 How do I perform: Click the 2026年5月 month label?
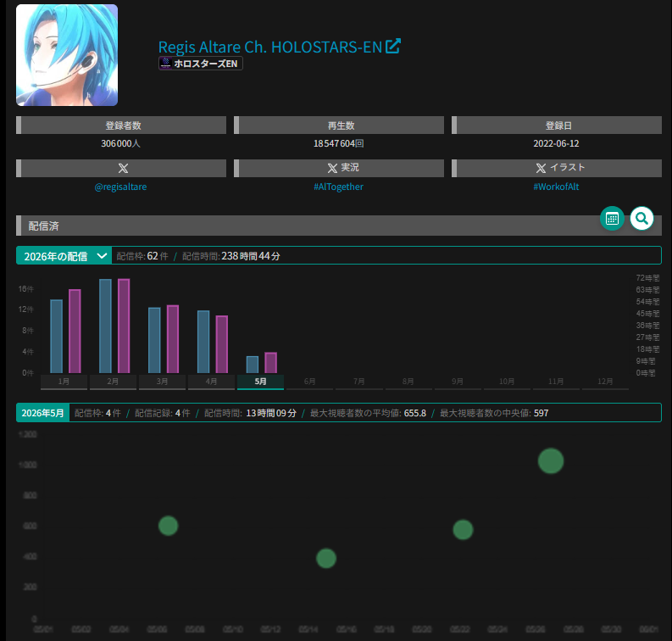(x=43, y=413)
